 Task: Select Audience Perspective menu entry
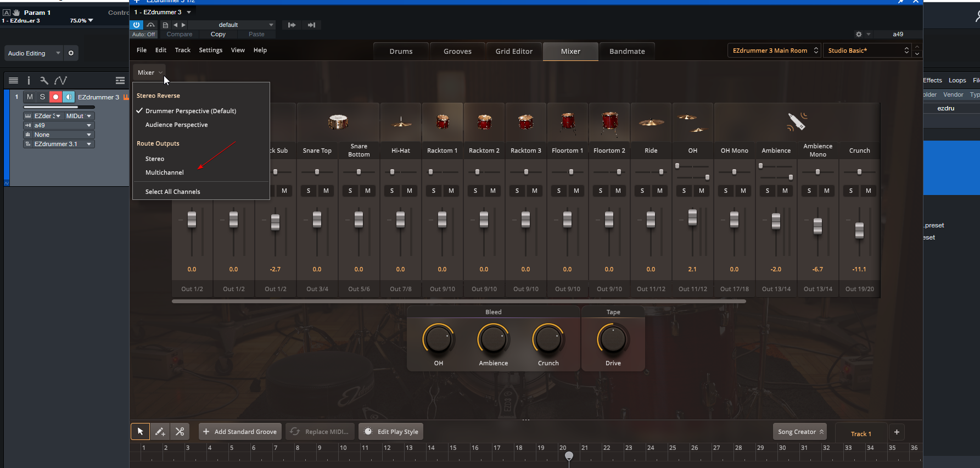[176, 125]
